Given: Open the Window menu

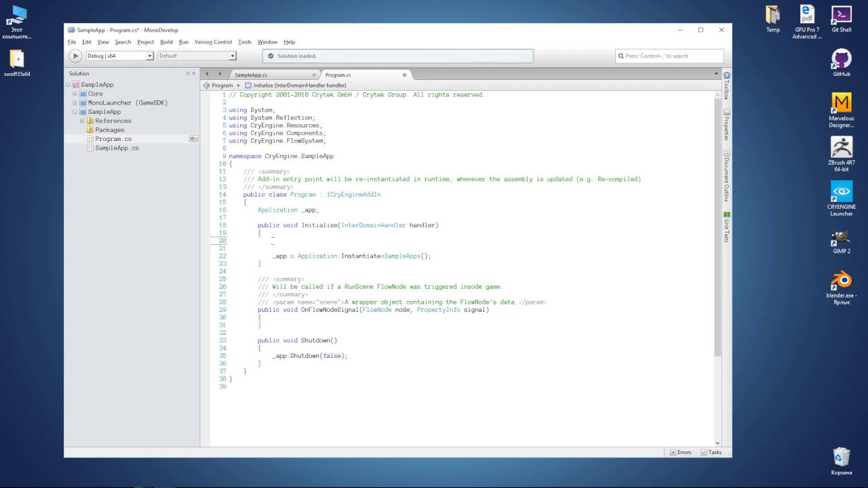Looking at the screenshot, I should [267, 42].
